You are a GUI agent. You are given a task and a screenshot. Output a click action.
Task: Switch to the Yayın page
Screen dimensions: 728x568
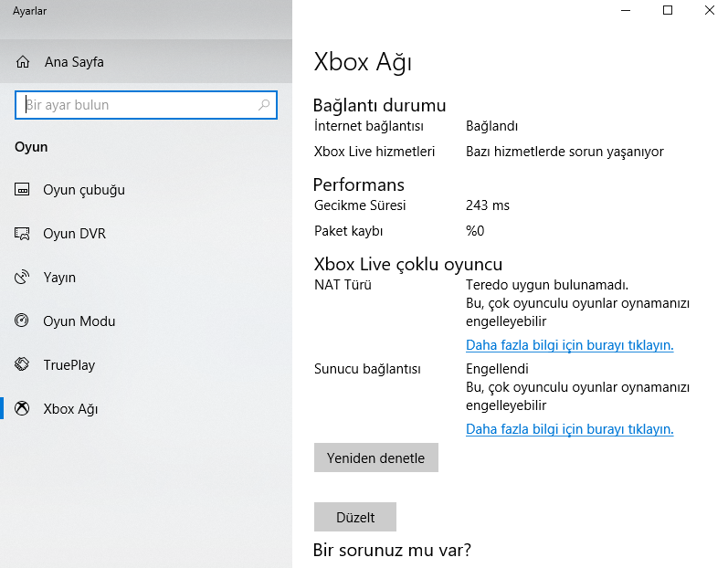coord(146,277)
